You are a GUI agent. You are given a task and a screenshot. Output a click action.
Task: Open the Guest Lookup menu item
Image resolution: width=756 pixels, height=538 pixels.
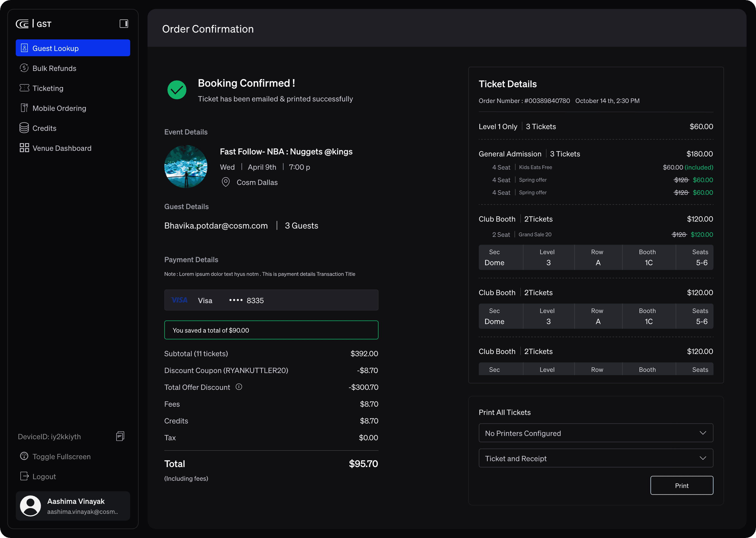[73, 48]
